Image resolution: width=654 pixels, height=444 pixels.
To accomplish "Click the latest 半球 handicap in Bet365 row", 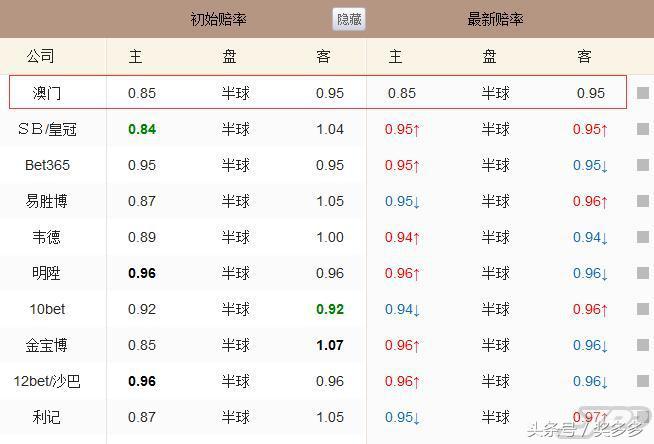I will click(496, 165).
